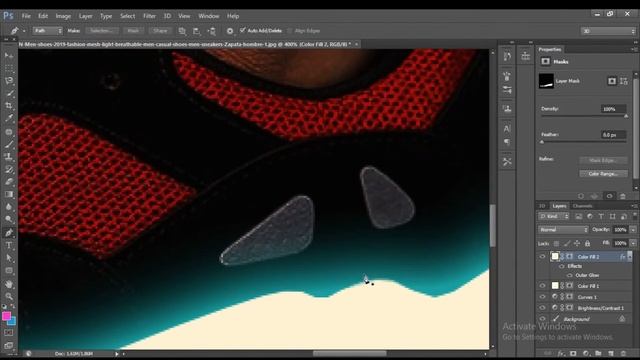Click the Feather slider handle
Viewport: 640px width, 360px height.
coord(542,142)
